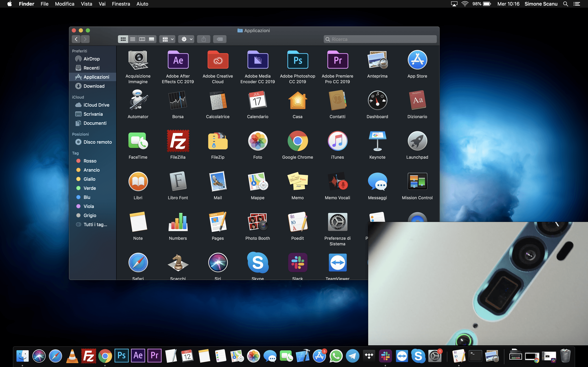Switch to column view mode
The height and width of the screenshot is (367, 588).
click(x=142, y=39)
